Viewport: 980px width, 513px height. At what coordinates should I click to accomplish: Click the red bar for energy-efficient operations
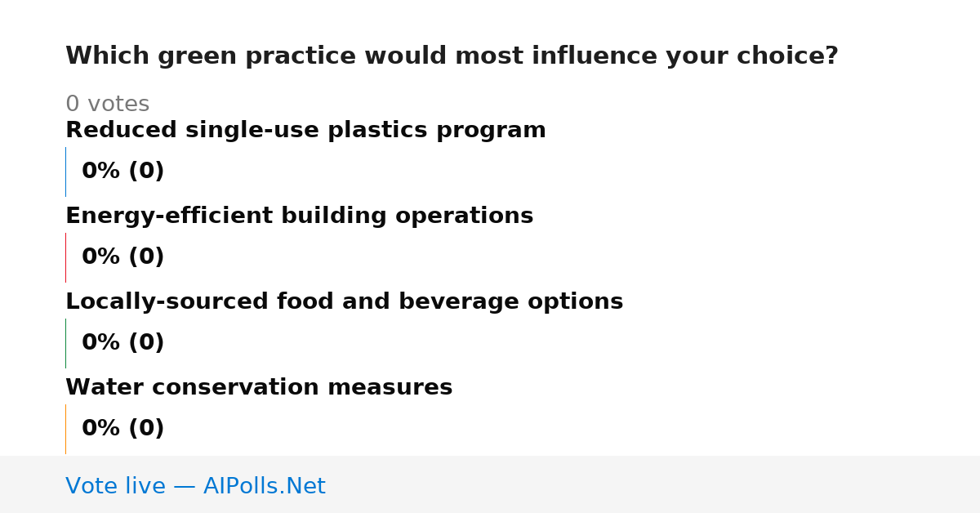[x=65, y=257]
